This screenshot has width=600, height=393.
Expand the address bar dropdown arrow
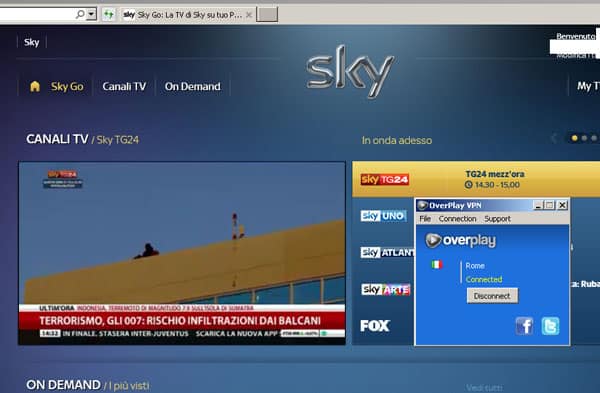(91, 15)
